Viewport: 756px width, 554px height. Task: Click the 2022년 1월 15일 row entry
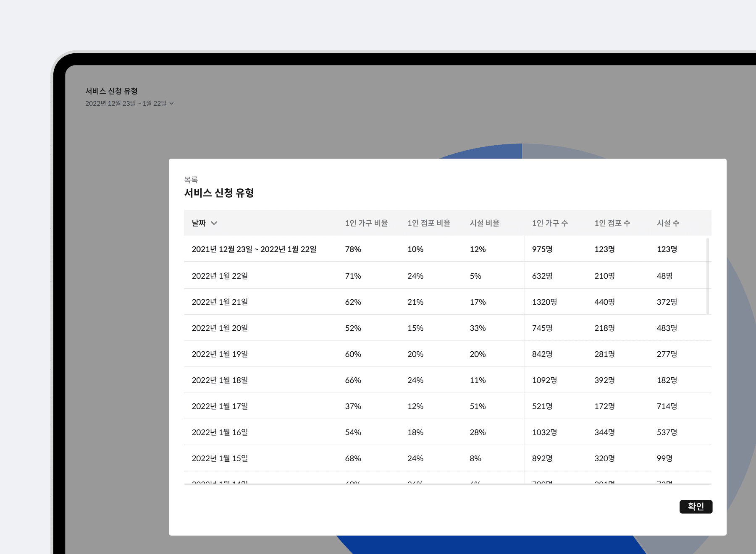pyautogui.click(x=220, y=458)
